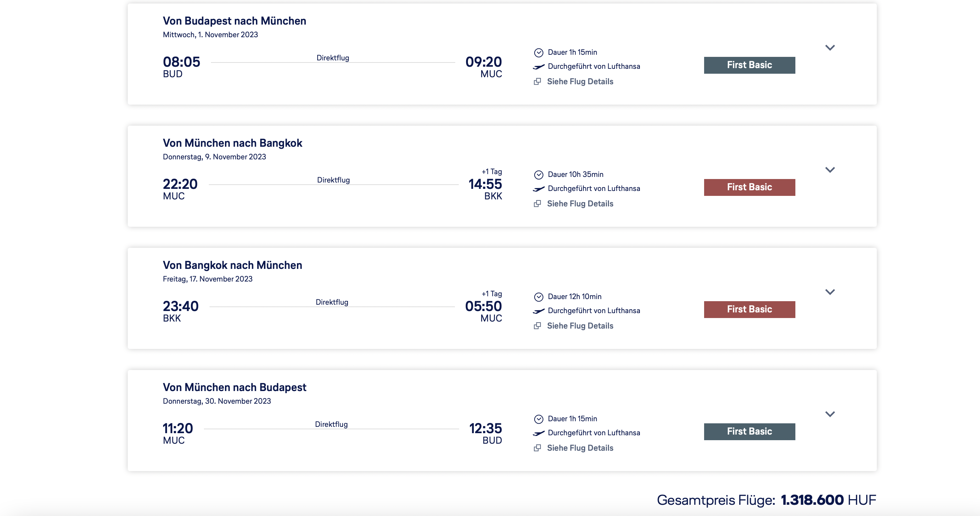This screenshot has width=980, height=516.
Task: Click external link icon for München–Bangkok details
Action: click(x=537, y=204)
